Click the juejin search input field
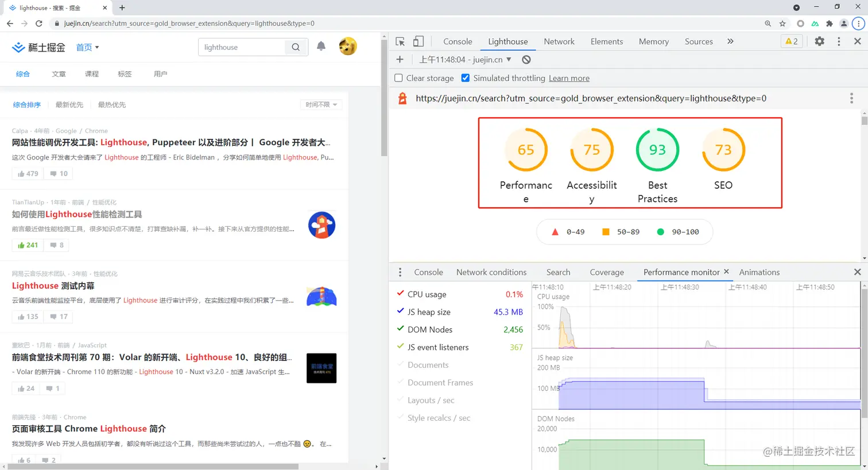The image size is (868, 470). click(x=242, y=47)
